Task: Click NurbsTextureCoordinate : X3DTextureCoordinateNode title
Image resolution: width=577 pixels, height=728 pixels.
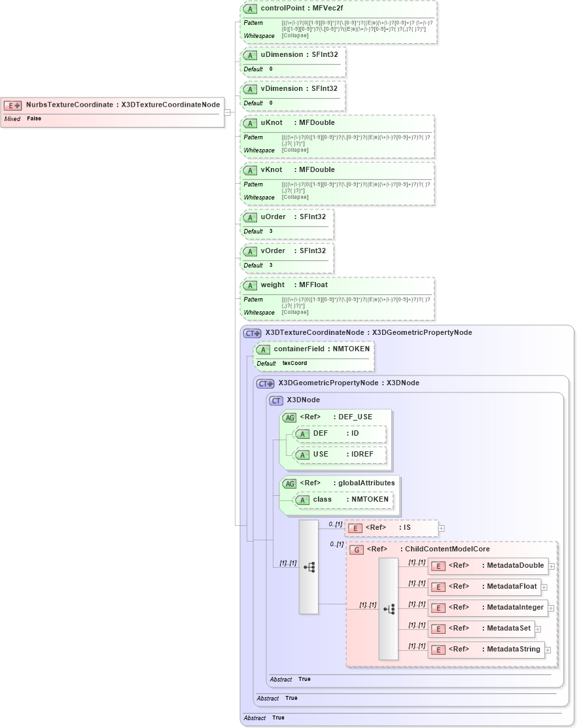Action: pos(122,105)
